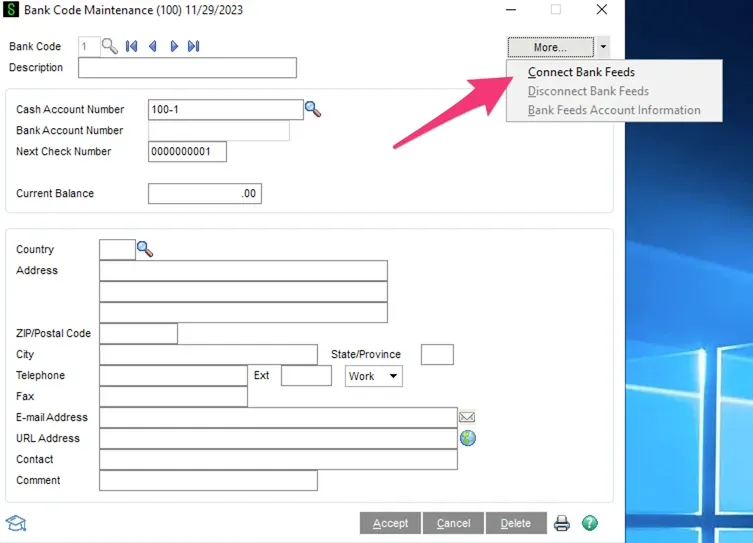This screenshot has width=753, height=543.
Task: Click the ZIP/Postal Code field
Action: [138, 334]
